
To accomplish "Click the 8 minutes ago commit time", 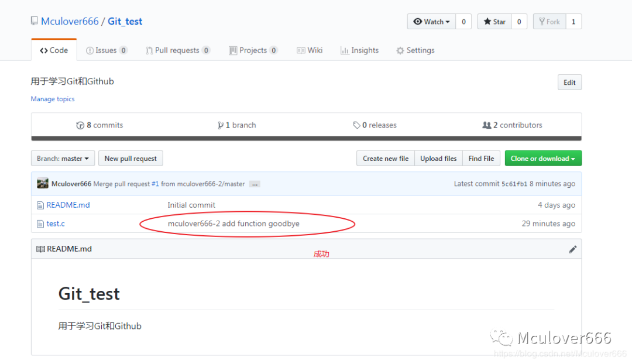I will [x=552, y=184].
